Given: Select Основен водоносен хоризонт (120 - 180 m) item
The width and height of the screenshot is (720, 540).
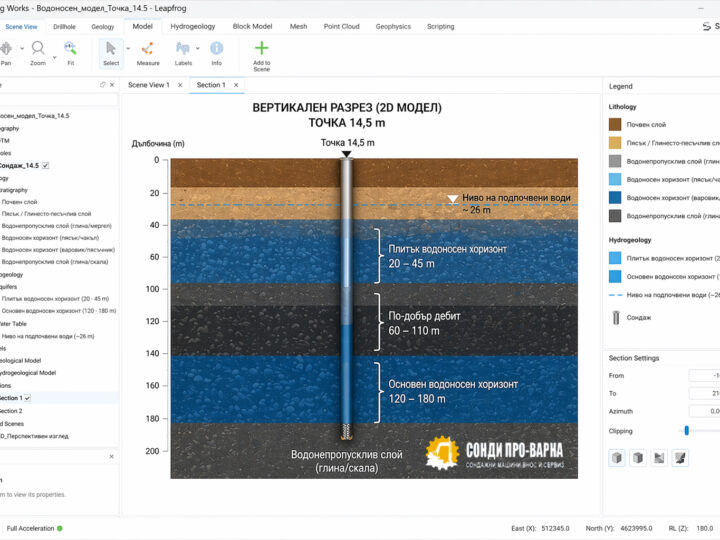Looking at the screenshot, I should click(x=59, y=311).
